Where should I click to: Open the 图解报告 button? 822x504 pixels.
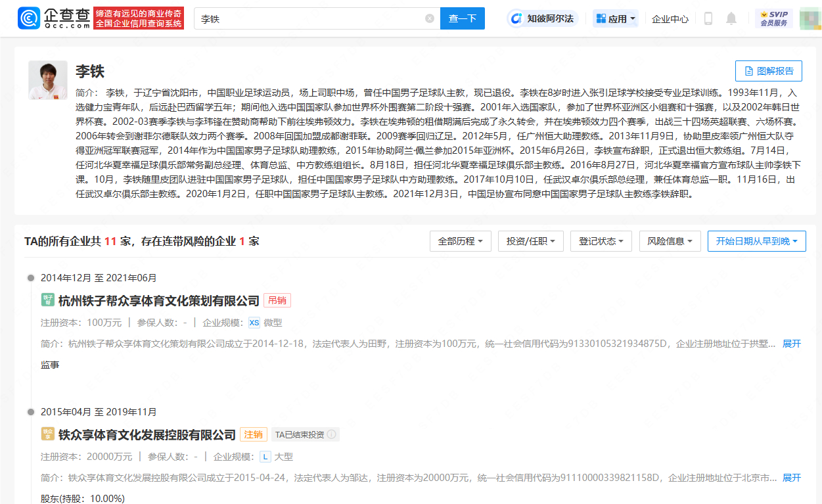tap(769, 71)
